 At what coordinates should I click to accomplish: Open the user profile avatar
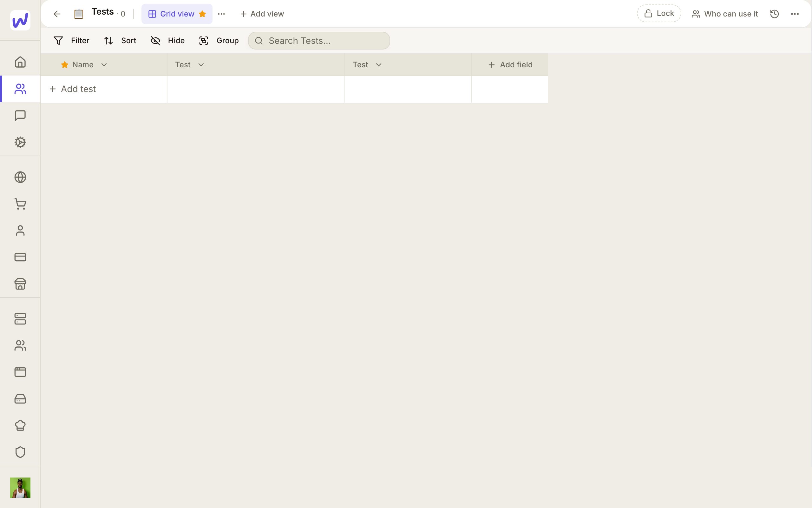point(20,487)
